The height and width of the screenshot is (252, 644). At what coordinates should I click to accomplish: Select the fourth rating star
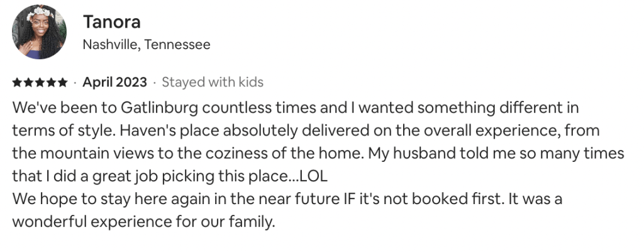tap(51, 83)
